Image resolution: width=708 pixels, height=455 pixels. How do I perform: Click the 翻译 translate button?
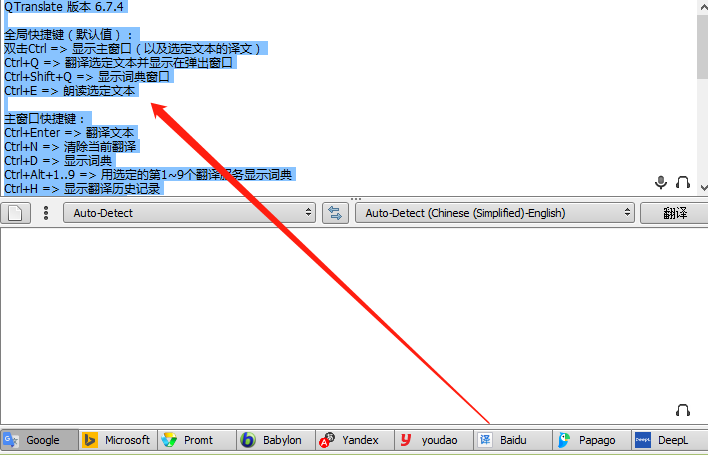click(x=675, y=213)
